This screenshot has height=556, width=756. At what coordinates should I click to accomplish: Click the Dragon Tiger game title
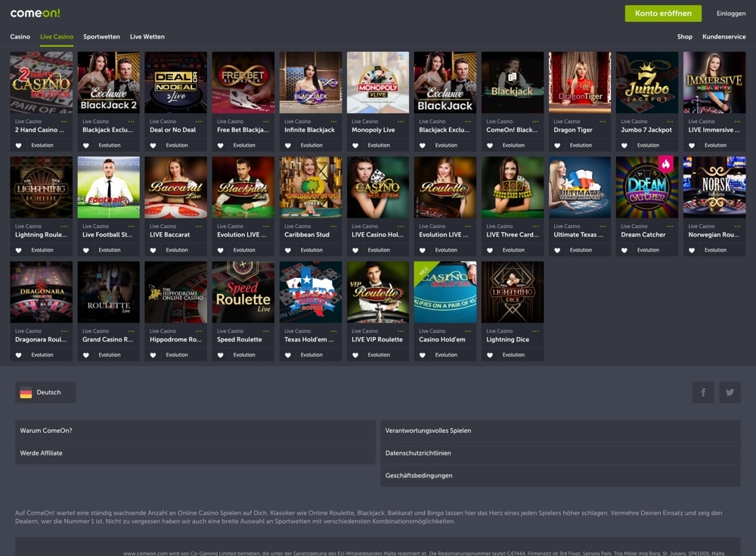(573, 130)
